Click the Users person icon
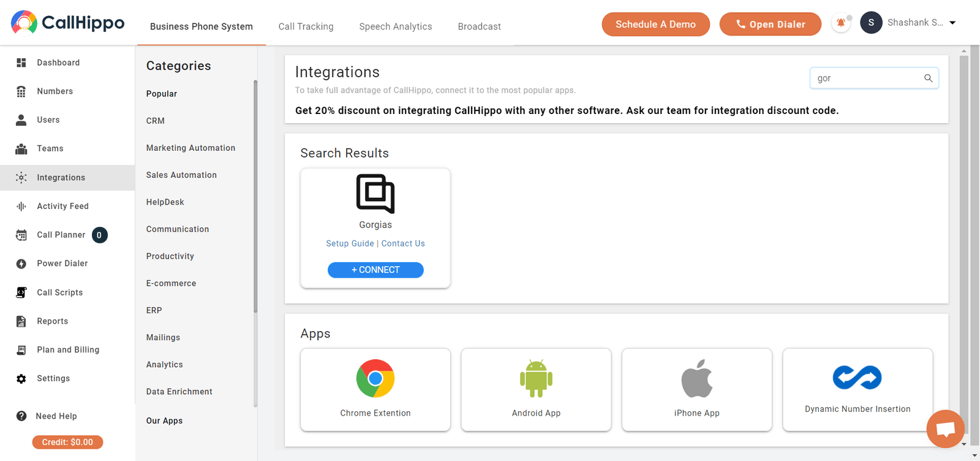 21,120
